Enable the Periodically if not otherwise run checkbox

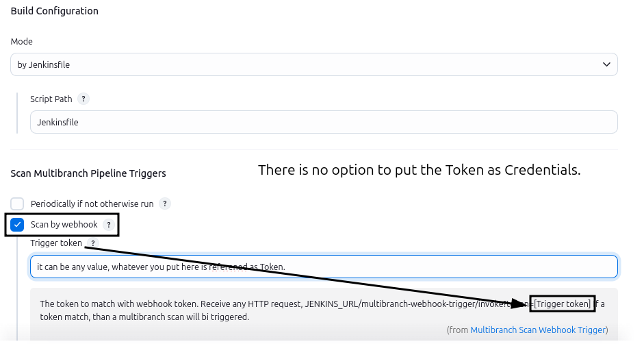(18, 204)
